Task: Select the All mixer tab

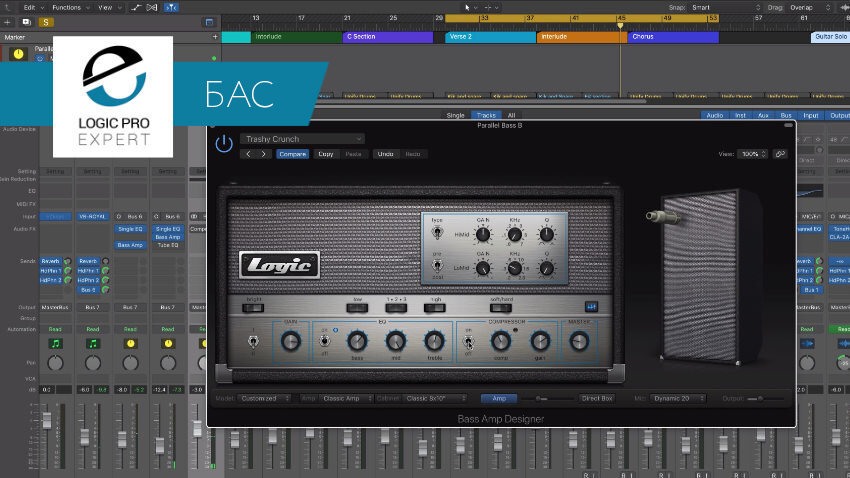Action: point(511,115)
